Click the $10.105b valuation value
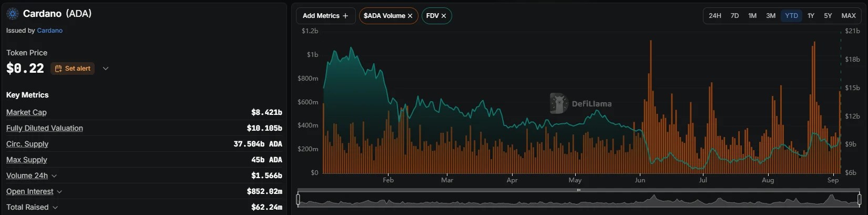 point(264,128)
